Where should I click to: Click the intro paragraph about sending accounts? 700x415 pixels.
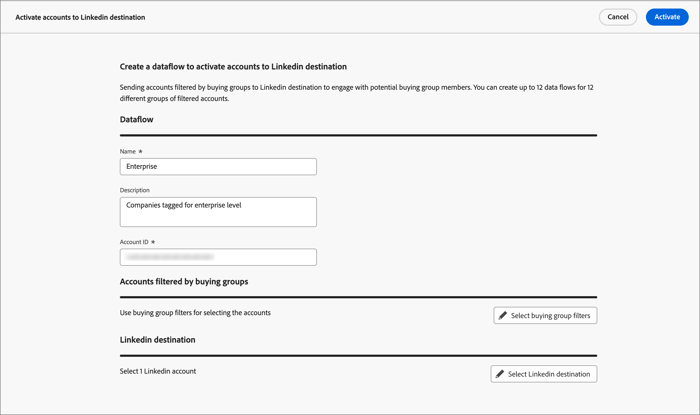click(x=356, y=93)
